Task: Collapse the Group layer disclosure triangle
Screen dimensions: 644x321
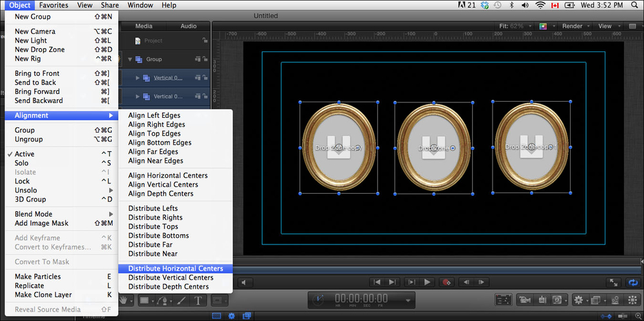Action: pos(129,59)
